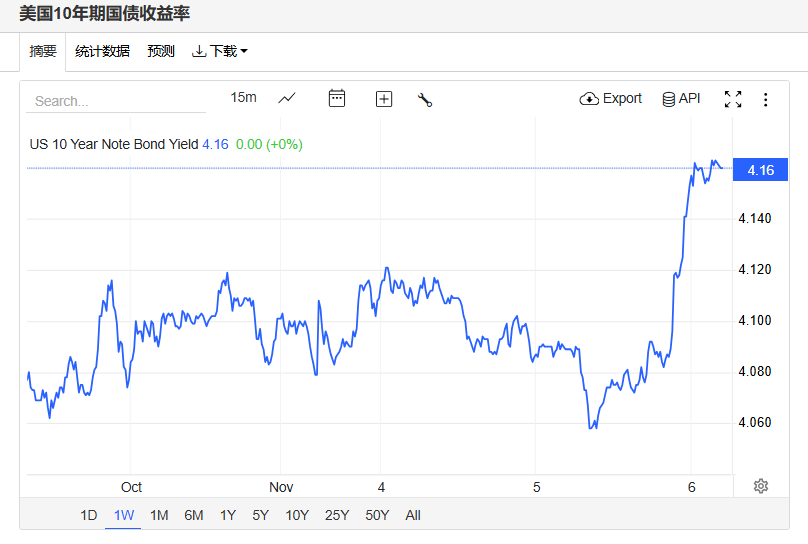Focus the Search input field
Viewport: 808px width, 544px height.
point(116,101)
